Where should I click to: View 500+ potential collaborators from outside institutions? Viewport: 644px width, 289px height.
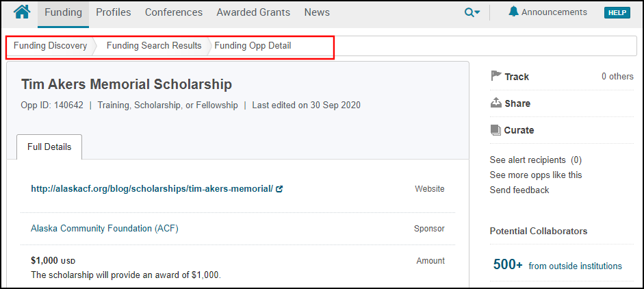click(x=557, y=266)
